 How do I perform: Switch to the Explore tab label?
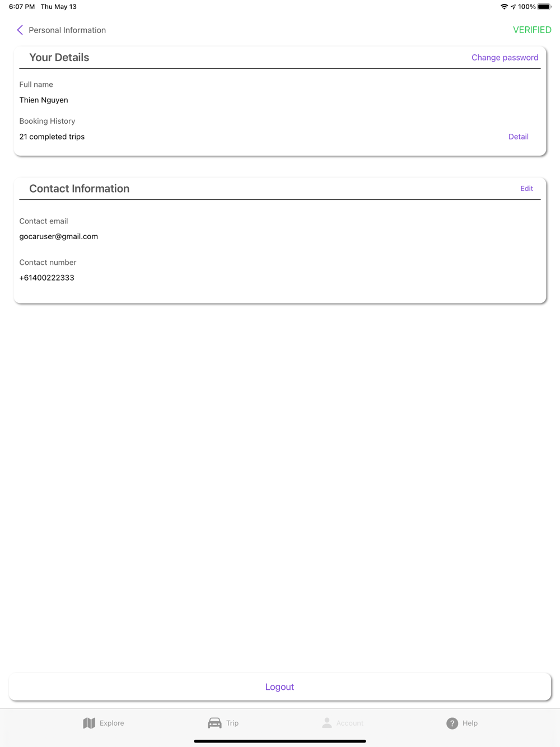(112, 723)
